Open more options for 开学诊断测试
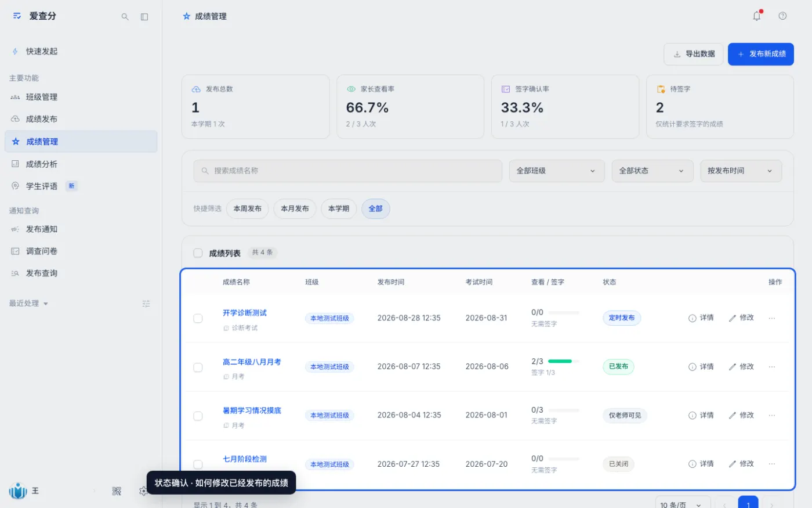This screenshot has height=508, width=812. (x=772, y=318)
